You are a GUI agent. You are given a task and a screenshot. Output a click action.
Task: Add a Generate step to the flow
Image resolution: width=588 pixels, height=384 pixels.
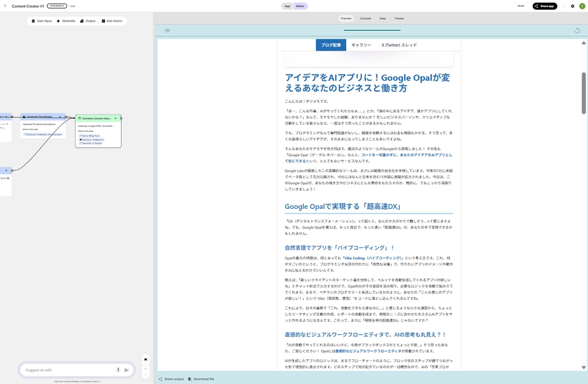pyautogui.click(x=66, y=21)
